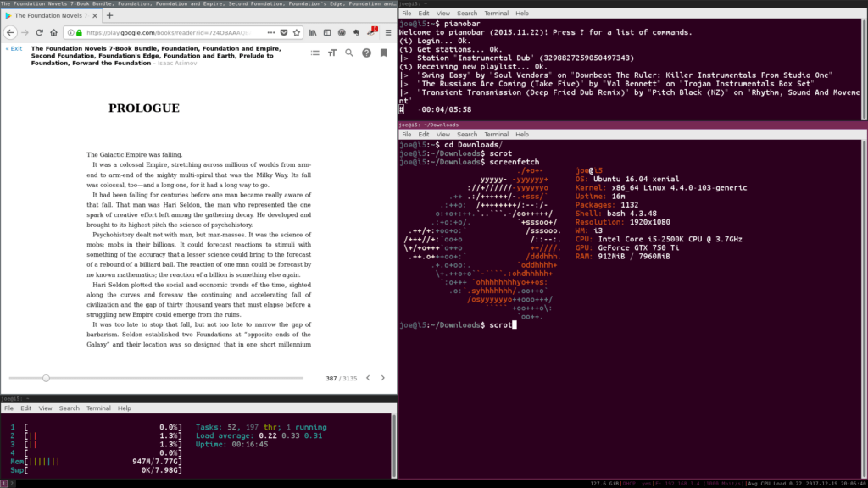Screen dimensions: 868x488
Task: Click the "scrot" prompt line with the cursor
Action: click(x=458, y=325)
